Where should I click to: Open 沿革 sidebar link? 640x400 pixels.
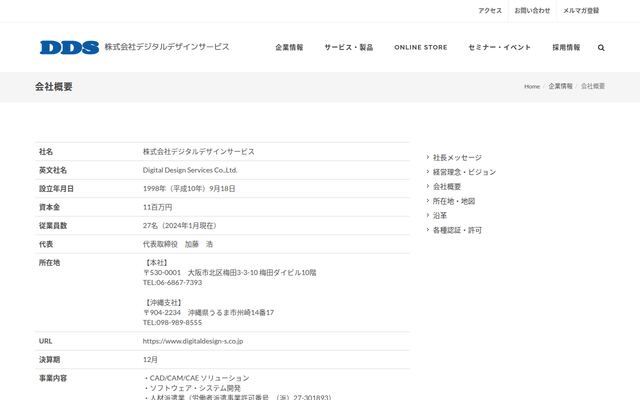tap(440, 216)
